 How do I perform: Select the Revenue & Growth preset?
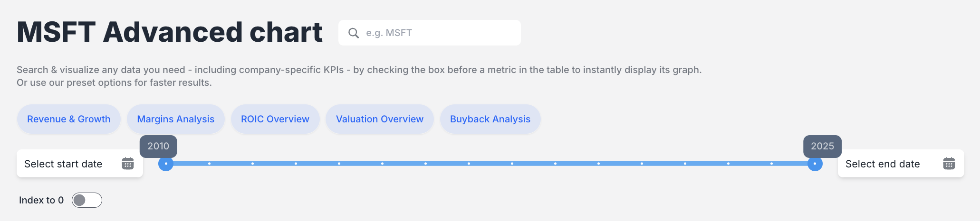pyautogui.click(x=69, y=119)
